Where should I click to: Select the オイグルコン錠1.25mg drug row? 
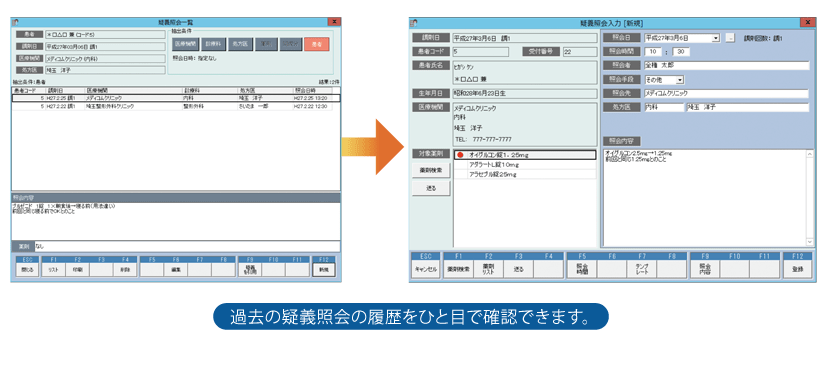(525, 155)
